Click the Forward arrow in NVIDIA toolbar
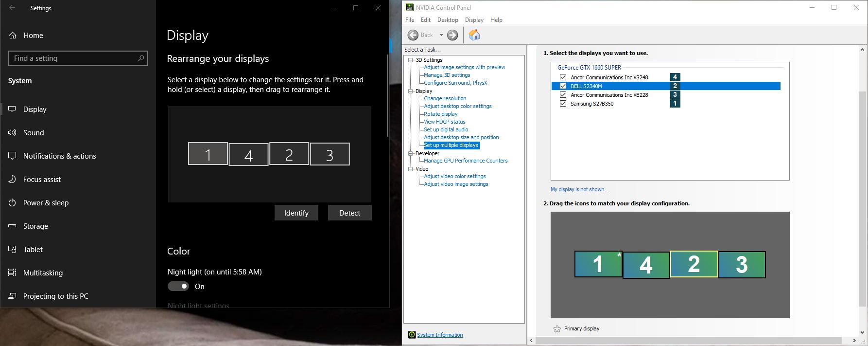Image resolution: width=868 pixels, height=346 pixels. [x=452, y=35]
